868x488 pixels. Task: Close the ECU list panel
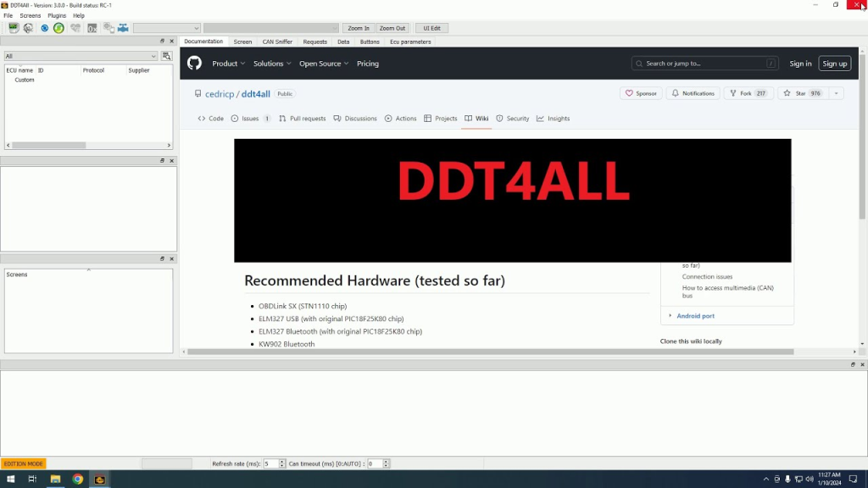tap(171, 41)
